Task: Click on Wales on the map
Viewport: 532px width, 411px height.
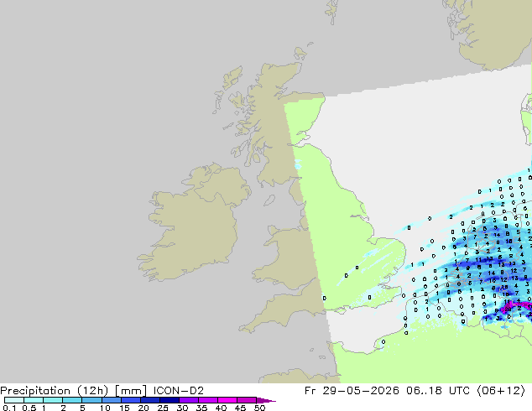Action: pyautogui.click(x=285, y=258)
